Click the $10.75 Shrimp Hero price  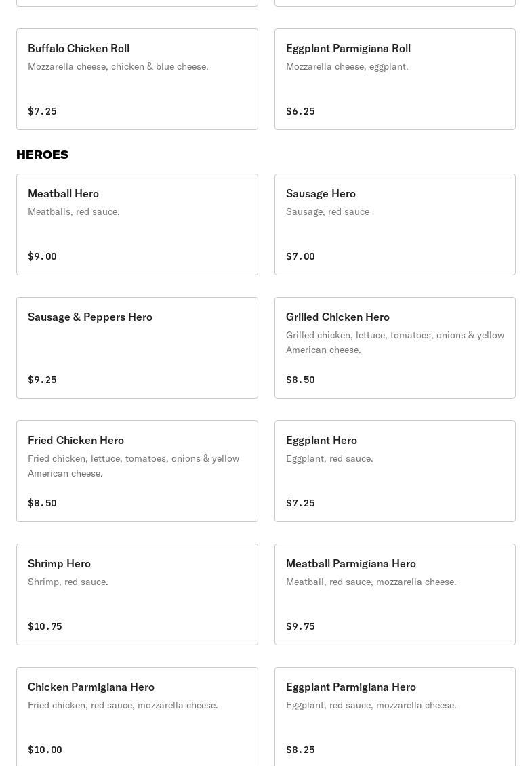(45, 626)
